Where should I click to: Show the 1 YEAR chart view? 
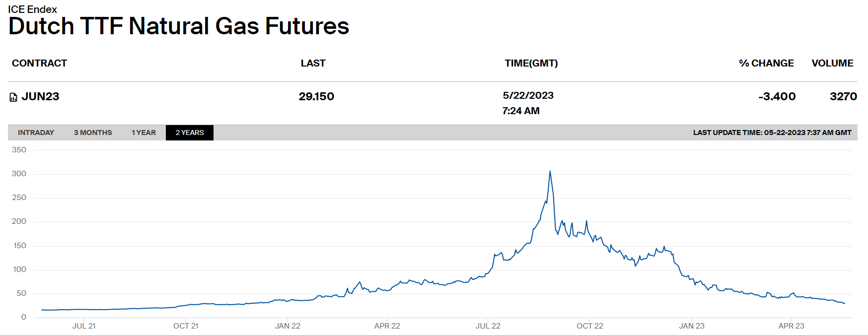[x=144, y=133]
